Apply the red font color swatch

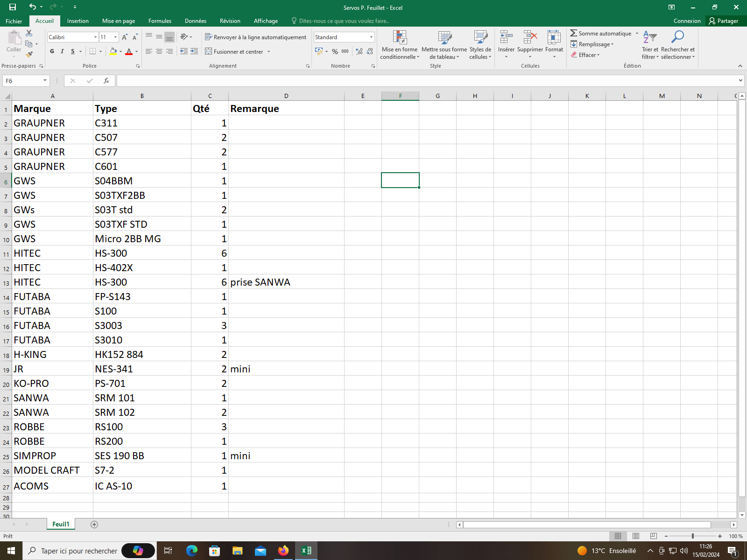pos(129,51)
